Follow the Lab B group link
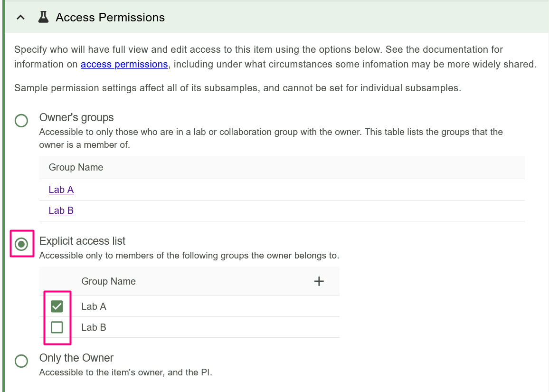Image resolution: width=549 pixels, height=392 pixels. coord(61,210)
